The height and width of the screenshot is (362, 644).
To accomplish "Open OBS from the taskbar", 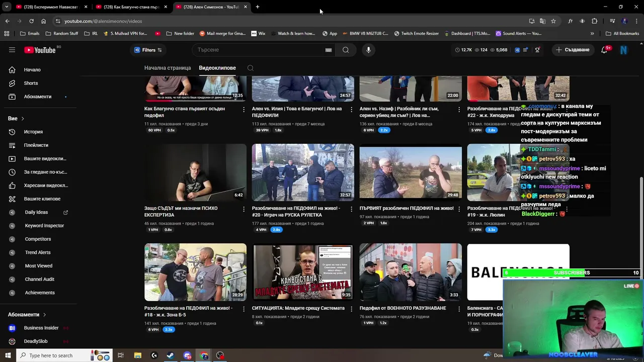I will pos(220,355).
